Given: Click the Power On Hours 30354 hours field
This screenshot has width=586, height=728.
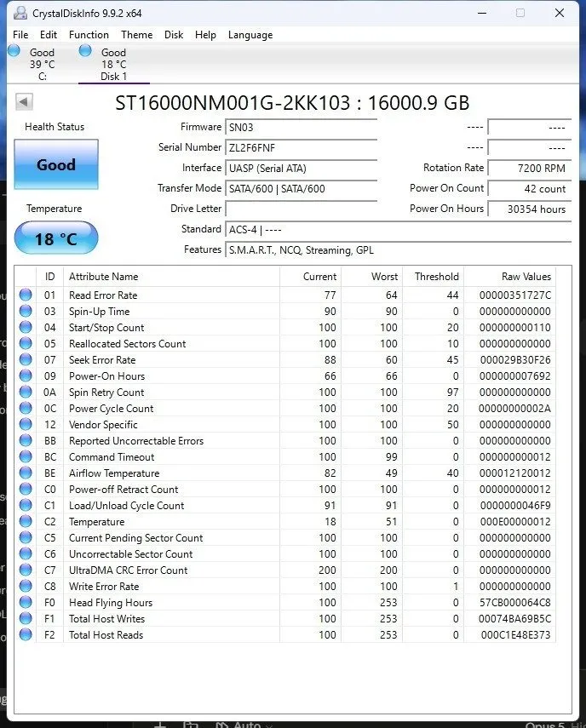Looking at the screenshot, I should pyautogui.click(x=529, y=209).
